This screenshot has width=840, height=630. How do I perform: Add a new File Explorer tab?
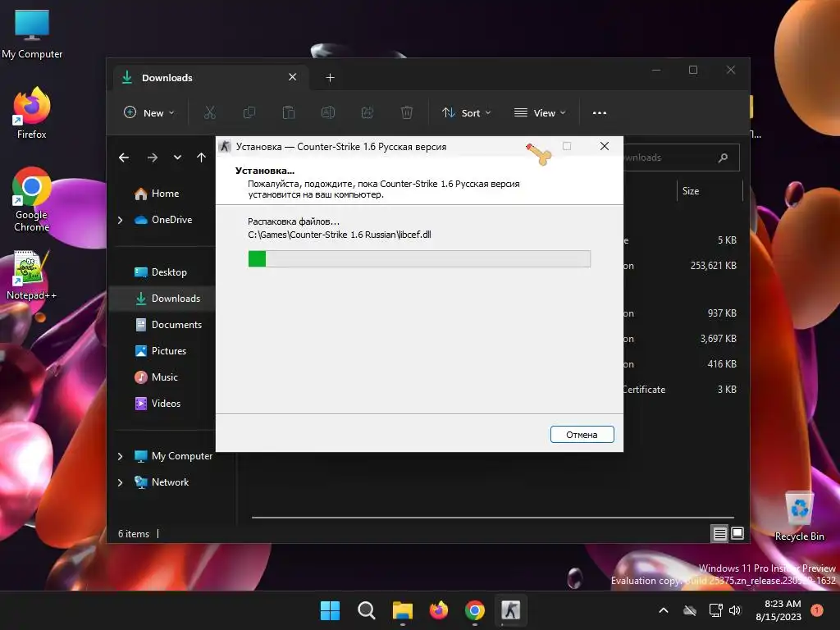coord(330,78)
